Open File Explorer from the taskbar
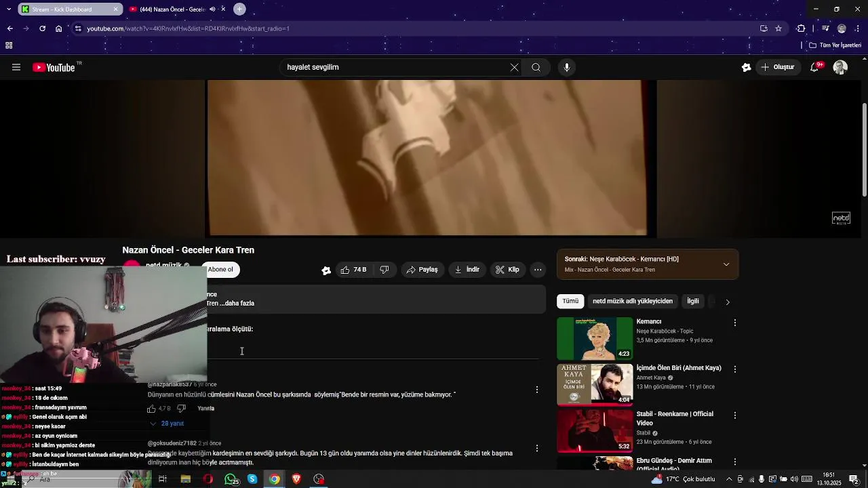The width and height of the screenshot is (868, 488). [x=185, y=479]
